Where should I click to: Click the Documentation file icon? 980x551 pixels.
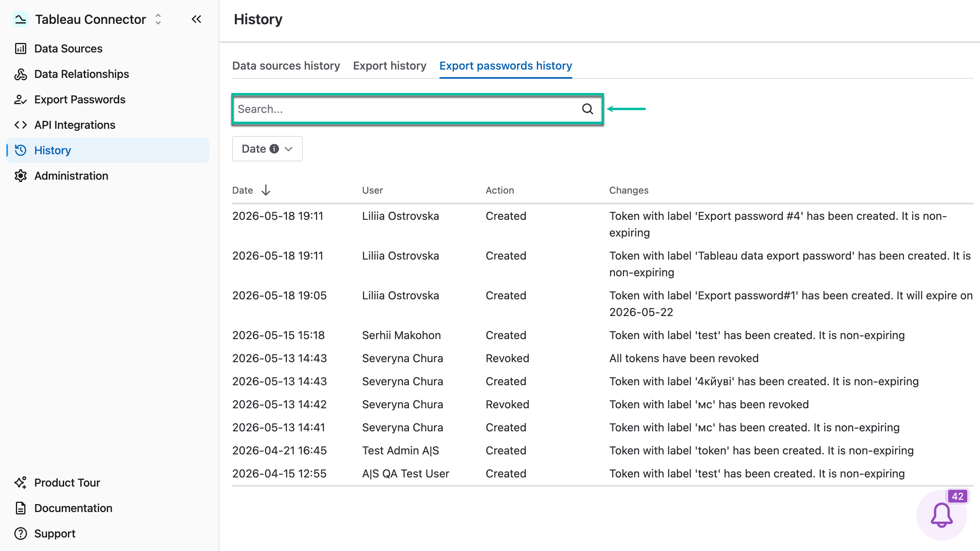(x=21, y=508)
